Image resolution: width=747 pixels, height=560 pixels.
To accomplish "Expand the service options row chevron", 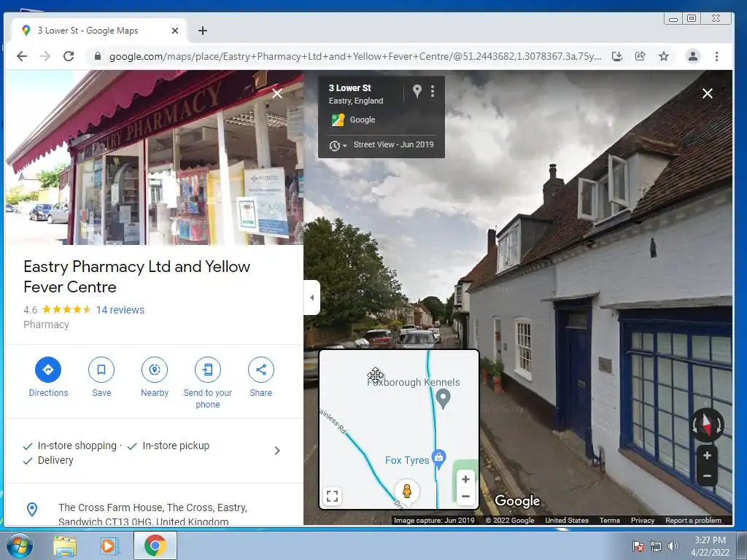I will pos(277,451).
